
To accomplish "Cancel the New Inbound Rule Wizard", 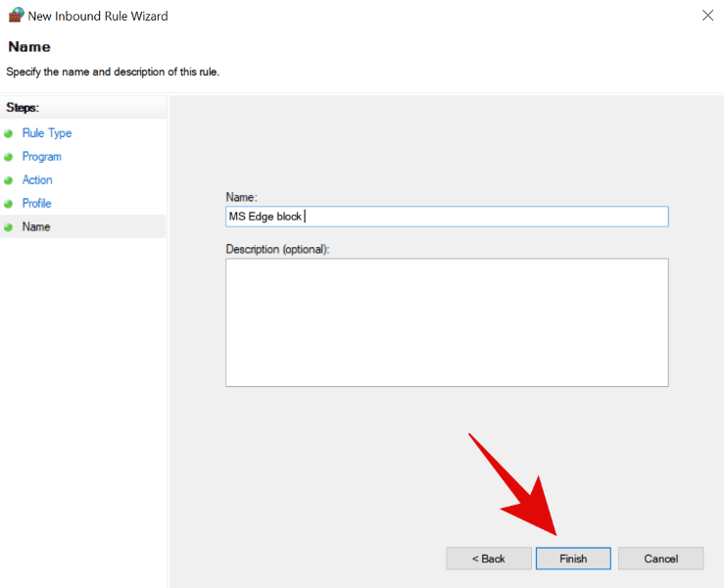I will coord(660,559).
